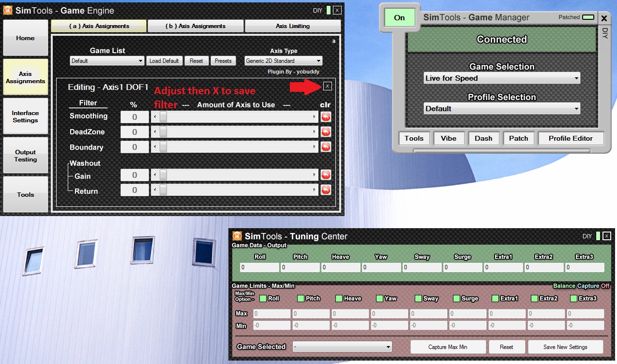The width and height of the screenshot is (617, 364).
Task: Click the Presets button
Action: click(223, 61)
